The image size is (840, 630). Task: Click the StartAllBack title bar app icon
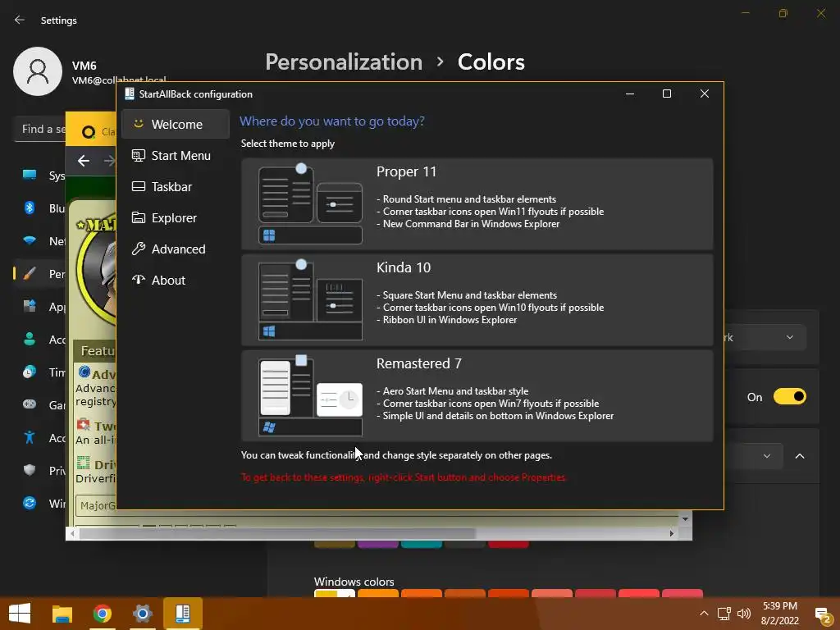click(x=129, y=94)
